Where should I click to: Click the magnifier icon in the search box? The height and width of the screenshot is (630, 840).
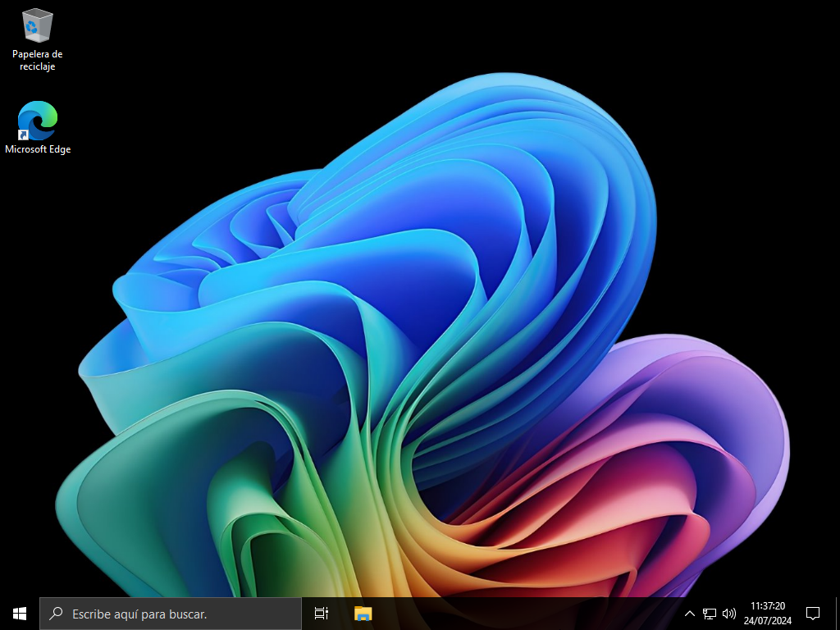click(x=56, y=614)
